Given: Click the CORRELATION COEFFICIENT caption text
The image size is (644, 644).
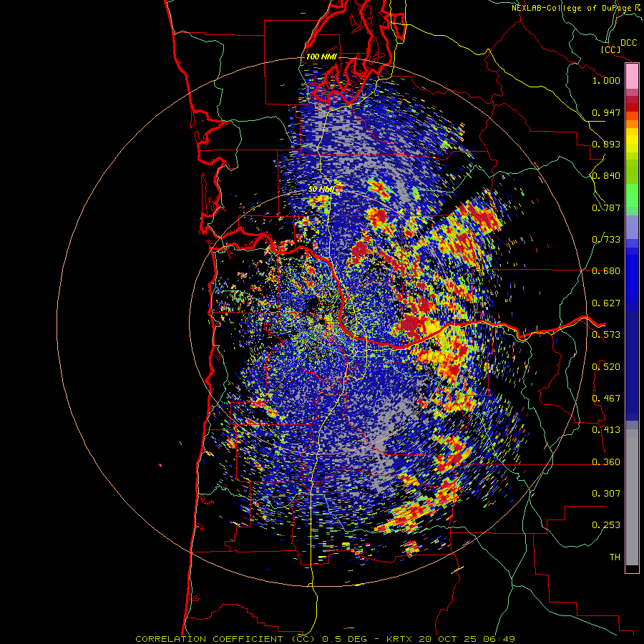Looking at the screenshot, I should (x=209, y=639).
